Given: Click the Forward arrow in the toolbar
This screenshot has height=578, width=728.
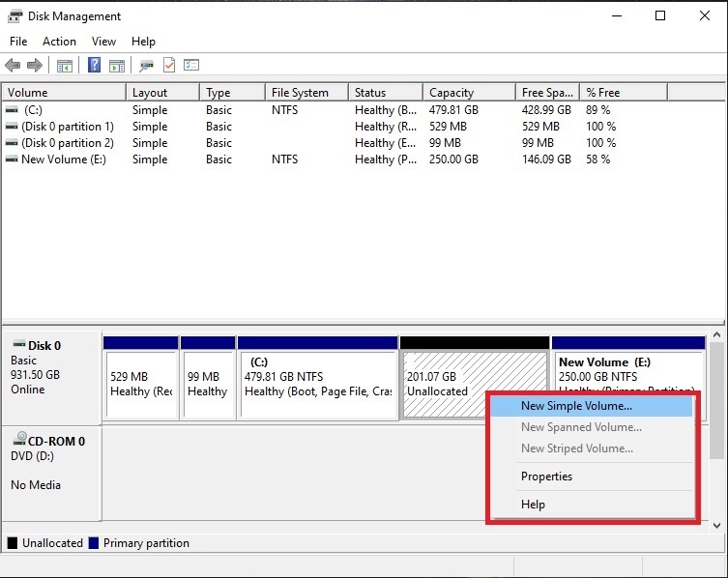Looking at the screenshot, I should (35, 66).
